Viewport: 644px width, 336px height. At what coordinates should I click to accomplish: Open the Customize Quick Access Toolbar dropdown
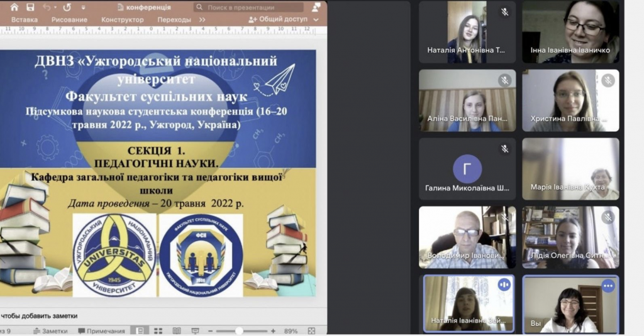click(84, 8)
